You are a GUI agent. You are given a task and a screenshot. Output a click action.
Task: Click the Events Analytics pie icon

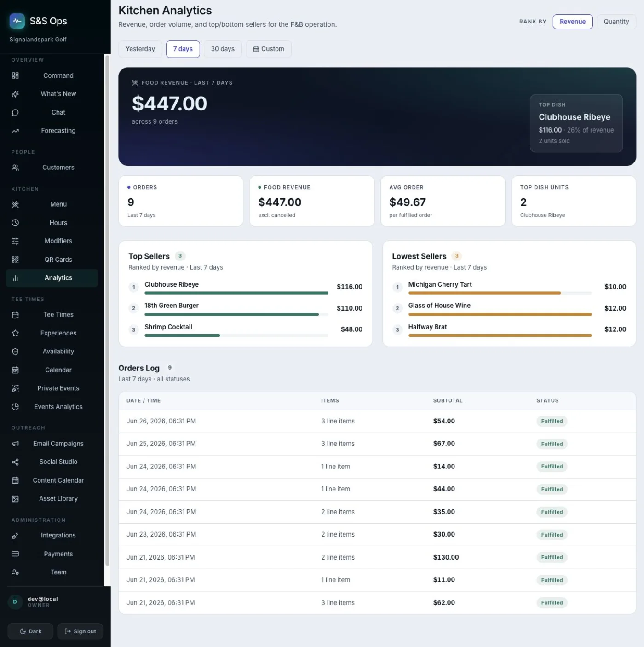click(15, 407)
